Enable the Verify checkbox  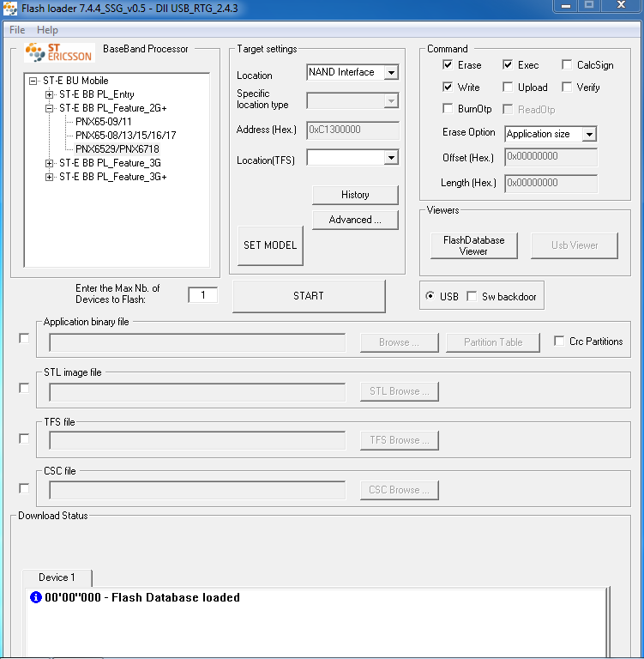567,87
